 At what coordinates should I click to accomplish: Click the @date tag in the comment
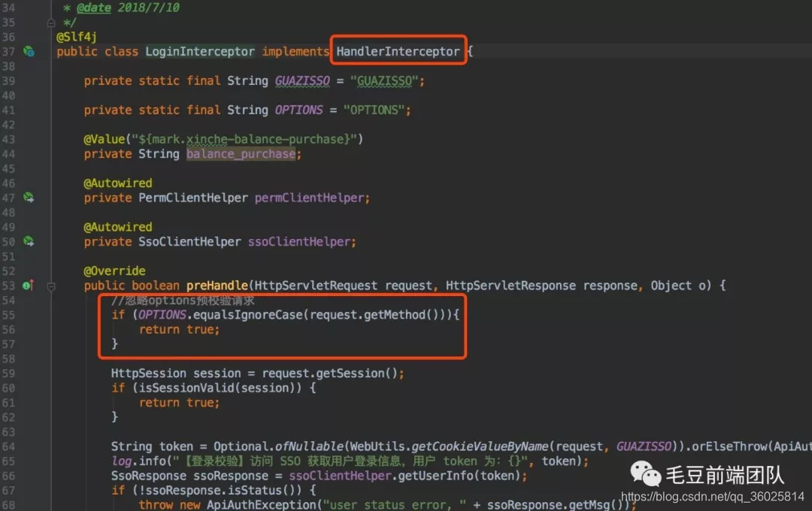[x=94, y=8]
